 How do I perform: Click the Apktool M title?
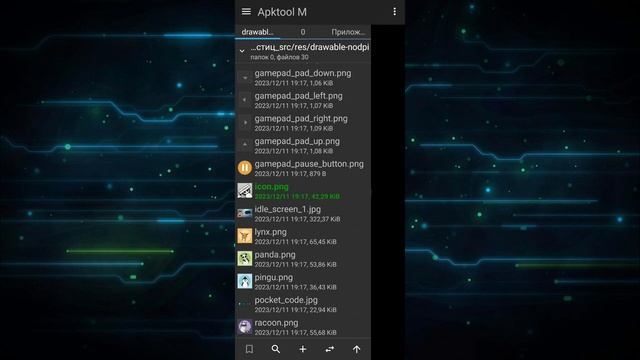[282, 12]
